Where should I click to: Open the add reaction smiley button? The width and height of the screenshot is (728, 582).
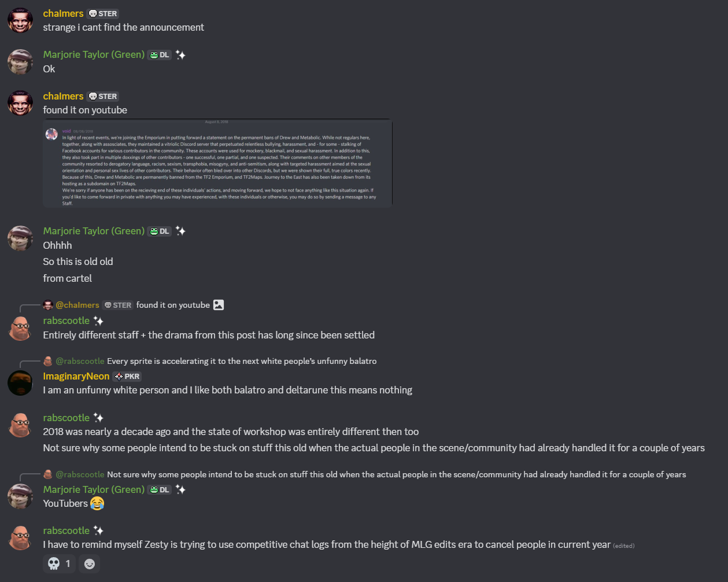pos(89,563)
